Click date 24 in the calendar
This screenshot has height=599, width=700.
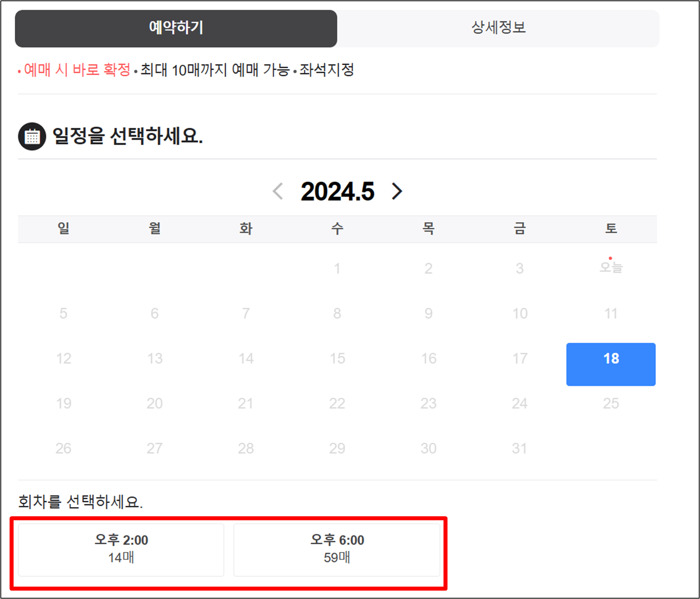pos(520,404)
